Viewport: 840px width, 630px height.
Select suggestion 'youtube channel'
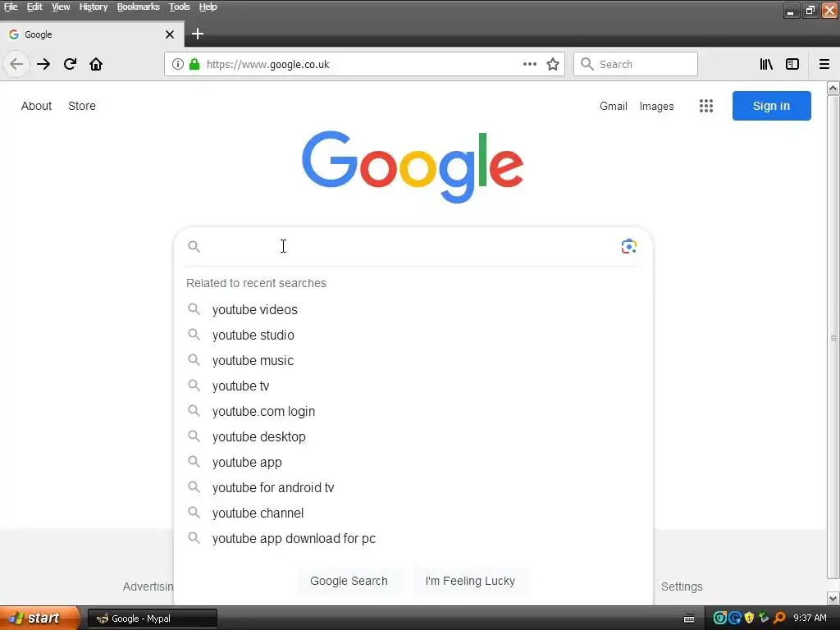pyautogui.click(x=413, y=514)
